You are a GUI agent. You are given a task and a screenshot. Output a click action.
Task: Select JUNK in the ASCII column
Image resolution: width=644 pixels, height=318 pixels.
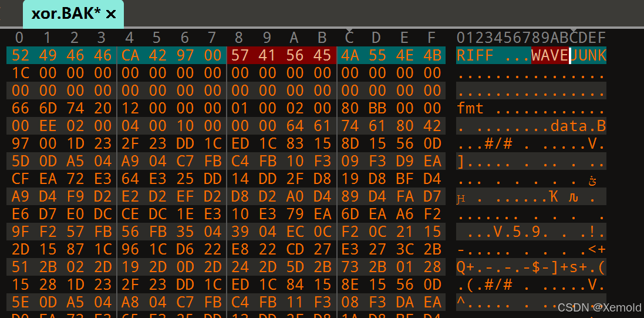588,55
